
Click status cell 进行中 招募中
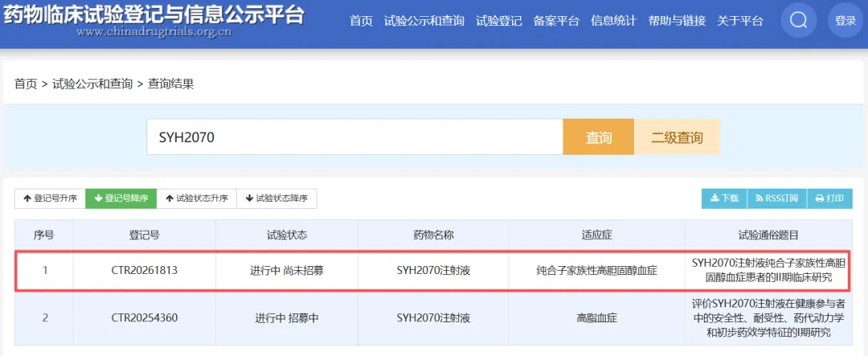pyautogui.click(x=287, y=318)
